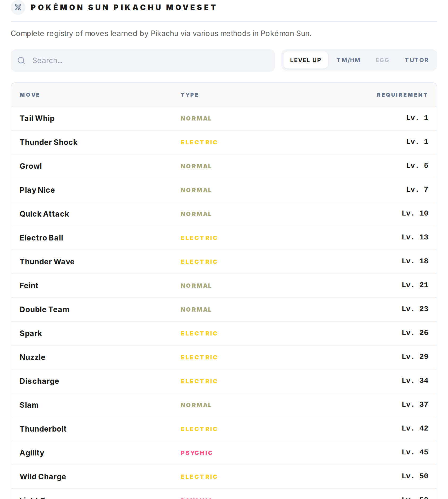Viewport: 448px width, 499px height.
Task: Click the Pokémon Sun Pikachu Moveset title
Action: click(124, 7)
